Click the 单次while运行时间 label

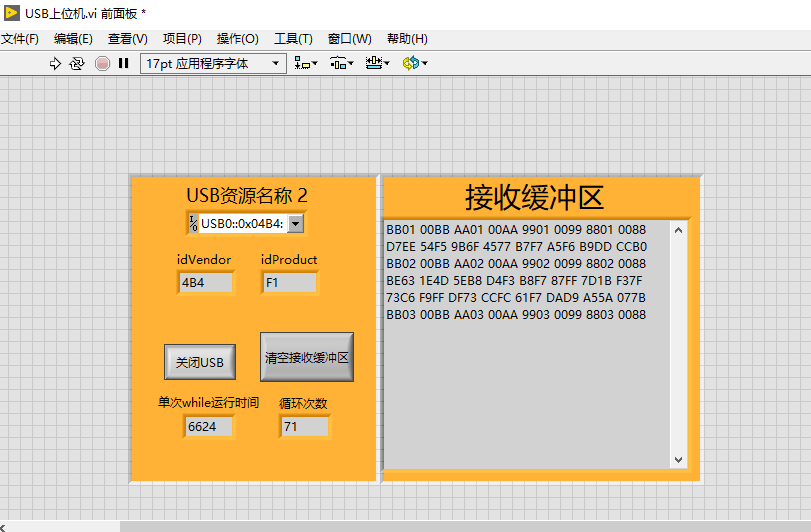point(208,403)
